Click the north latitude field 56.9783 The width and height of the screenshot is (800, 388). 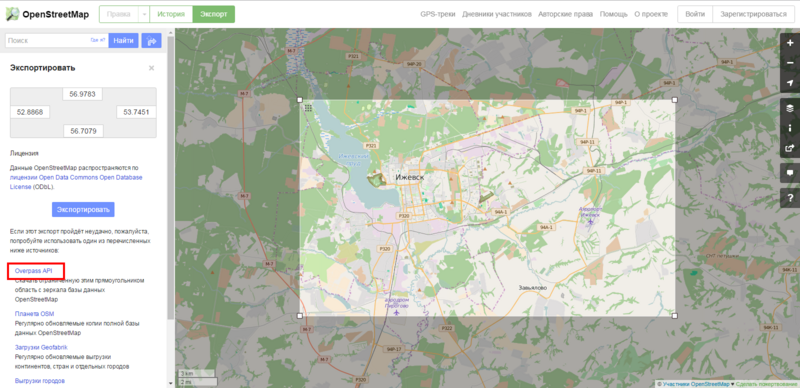click(83, 94)
